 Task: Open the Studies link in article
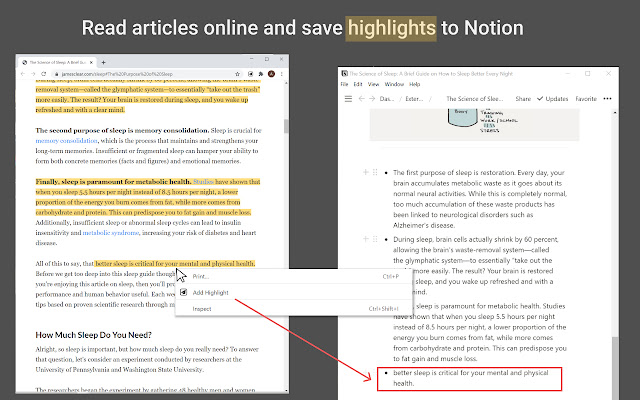(x=203, y=182)
